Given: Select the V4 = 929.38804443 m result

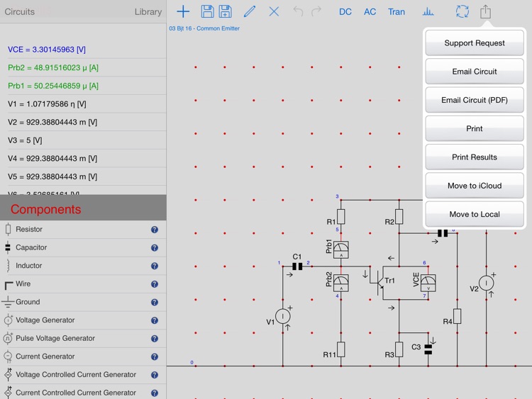Looking at the screenshot, I should point(83,158).
